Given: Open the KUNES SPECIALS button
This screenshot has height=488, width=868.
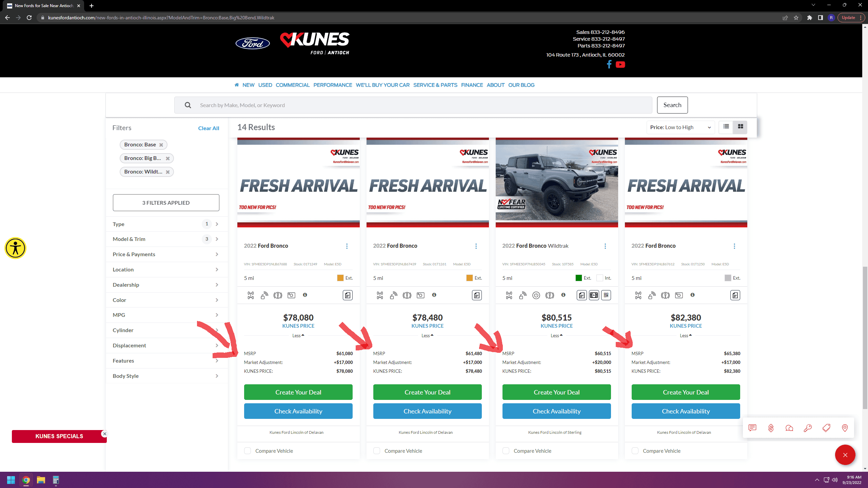Looking at the screenshot, I should click(59, 436).
